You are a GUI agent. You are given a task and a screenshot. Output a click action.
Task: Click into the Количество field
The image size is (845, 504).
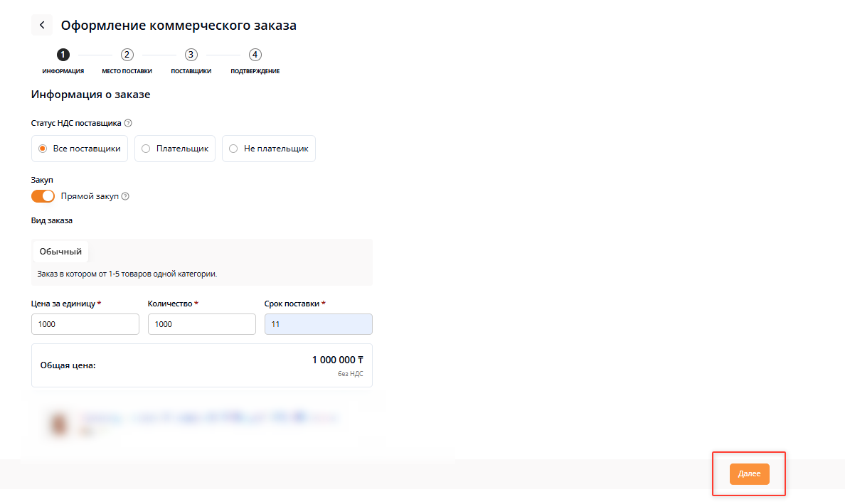point(201,324)
